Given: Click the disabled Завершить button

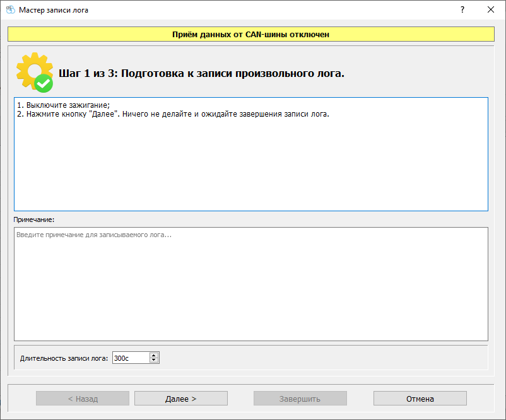Looking at the screenshot, I should pyautogui.click(x=300, y=399).
